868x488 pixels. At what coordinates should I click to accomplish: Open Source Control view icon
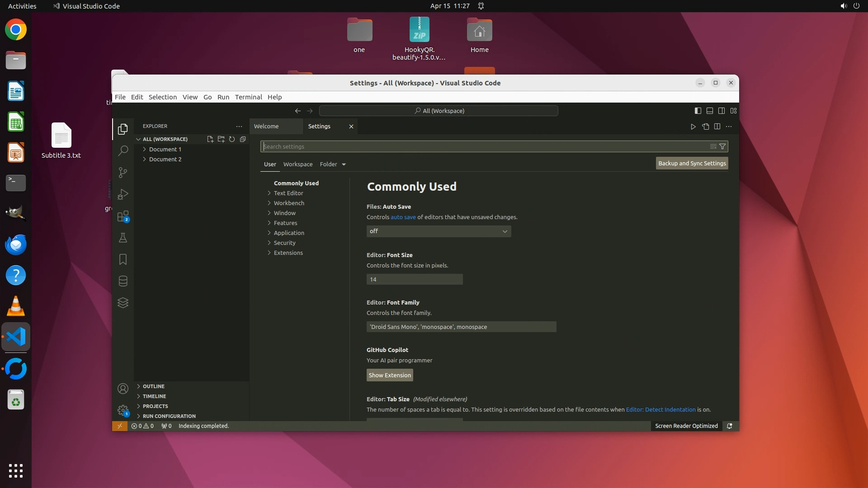point(123,172)
